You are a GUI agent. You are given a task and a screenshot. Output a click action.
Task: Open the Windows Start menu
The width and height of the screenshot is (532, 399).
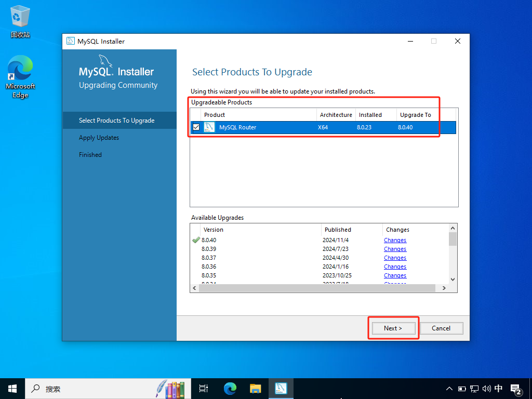[12, 388]
